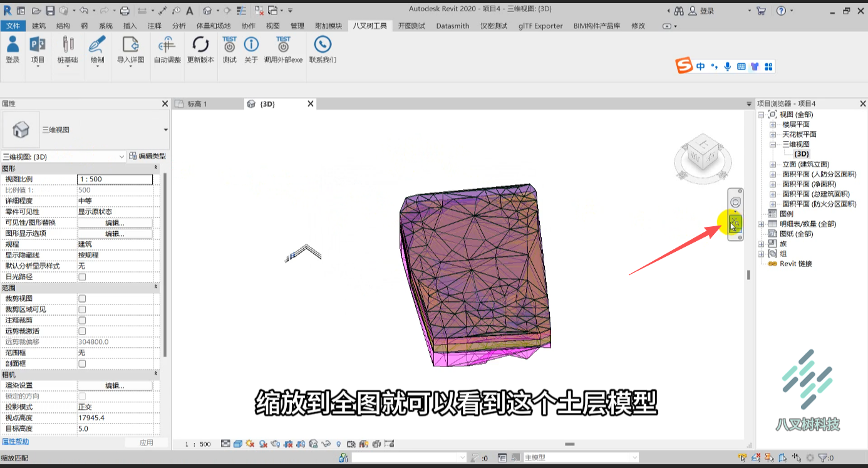Switch to the 标高 1 view tab

click(197, 104)
